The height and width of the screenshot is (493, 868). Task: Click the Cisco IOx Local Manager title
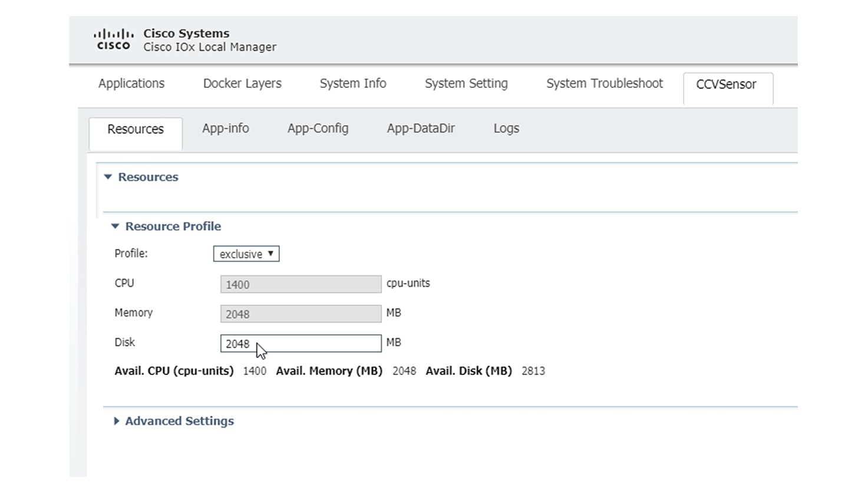(210, 47)
